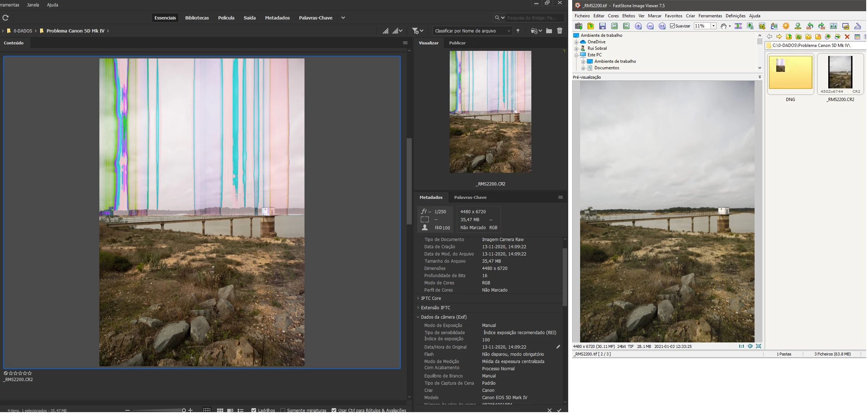Click the refresh icon in Bridge
Viewport: 868px width, 415px height.
coord(5,18)
